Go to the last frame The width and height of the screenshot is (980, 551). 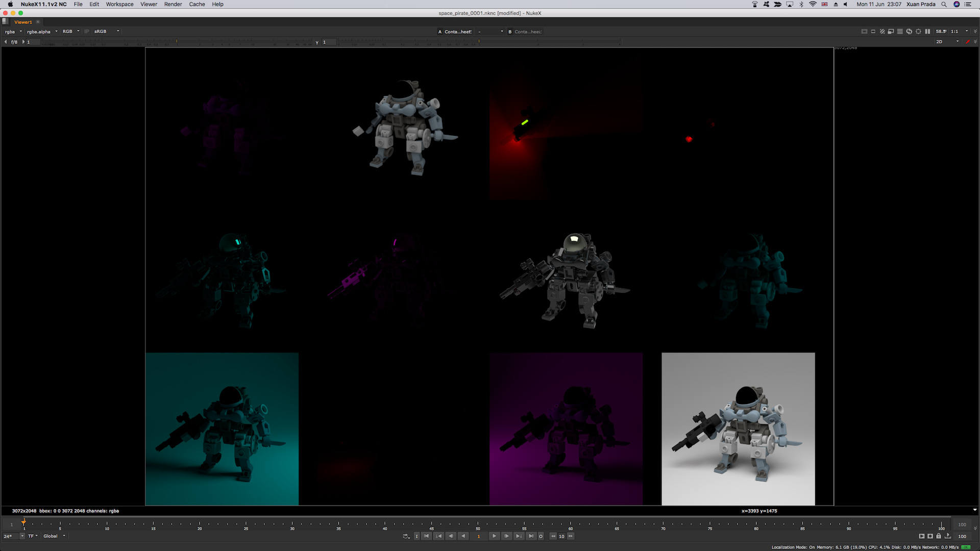pos(531,536)
